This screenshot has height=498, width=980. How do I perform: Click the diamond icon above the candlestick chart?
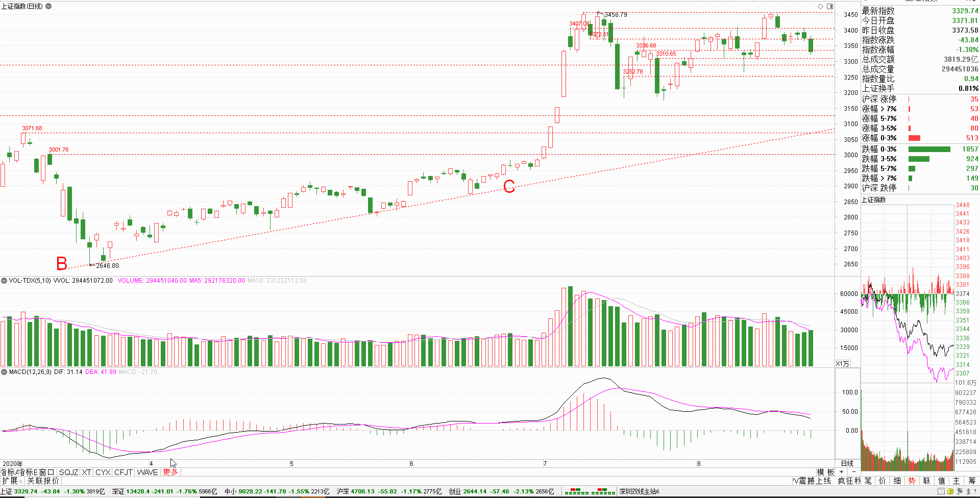coord(821,6)
